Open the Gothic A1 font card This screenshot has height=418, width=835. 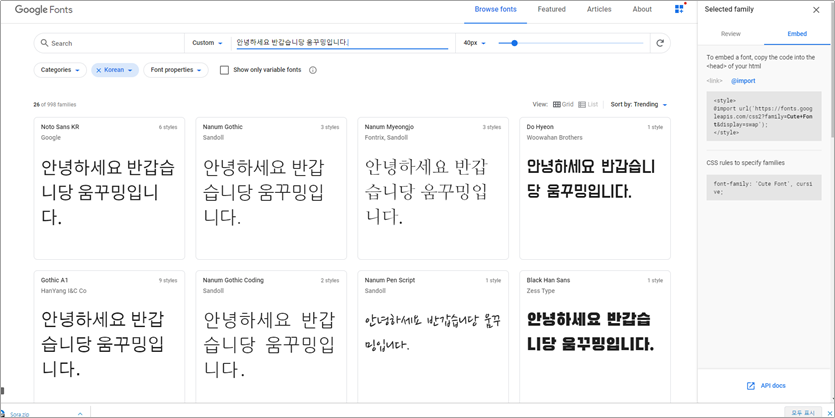click(109, 337)
